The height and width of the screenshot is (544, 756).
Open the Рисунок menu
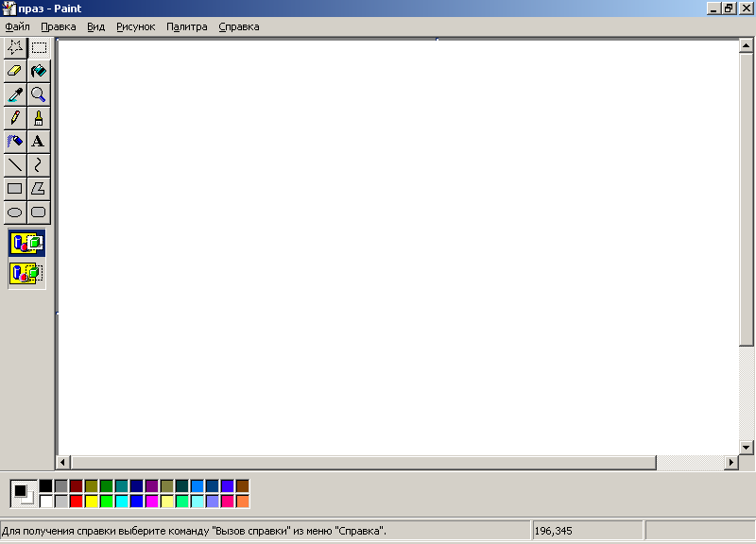pos(135,27)
